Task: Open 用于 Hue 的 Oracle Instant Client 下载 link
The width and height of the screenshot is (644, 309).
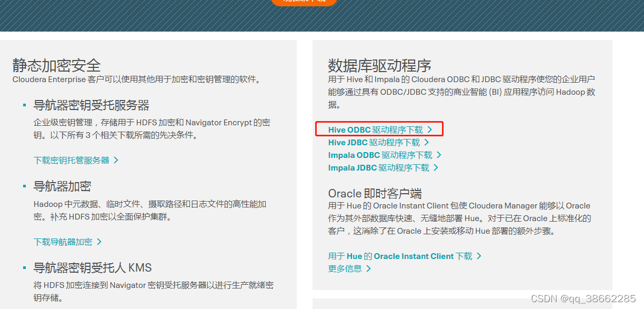Action: coord(405,256)
